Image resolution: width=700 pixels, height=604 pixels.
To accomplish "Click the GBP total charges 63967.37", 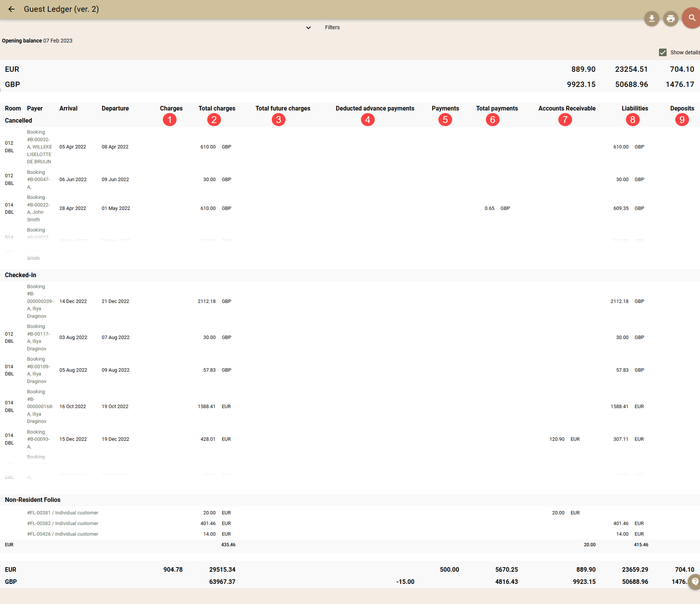I will (x=222, y=582).
